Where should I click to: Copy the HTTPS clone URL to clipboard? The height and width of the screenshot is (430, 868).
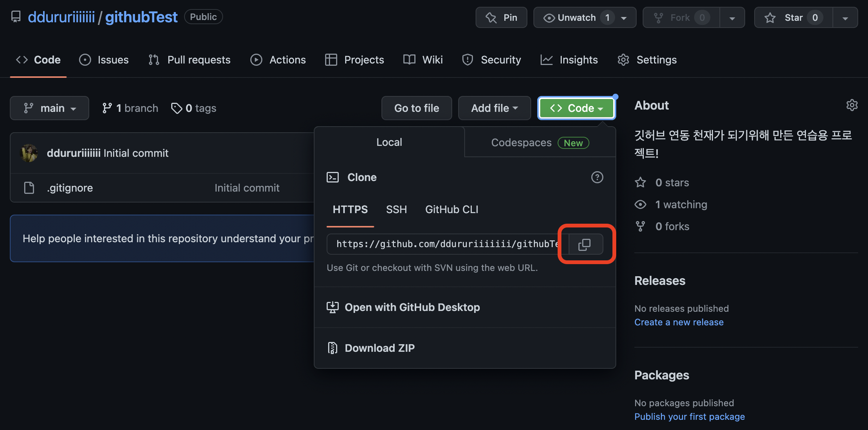point(584,244)
